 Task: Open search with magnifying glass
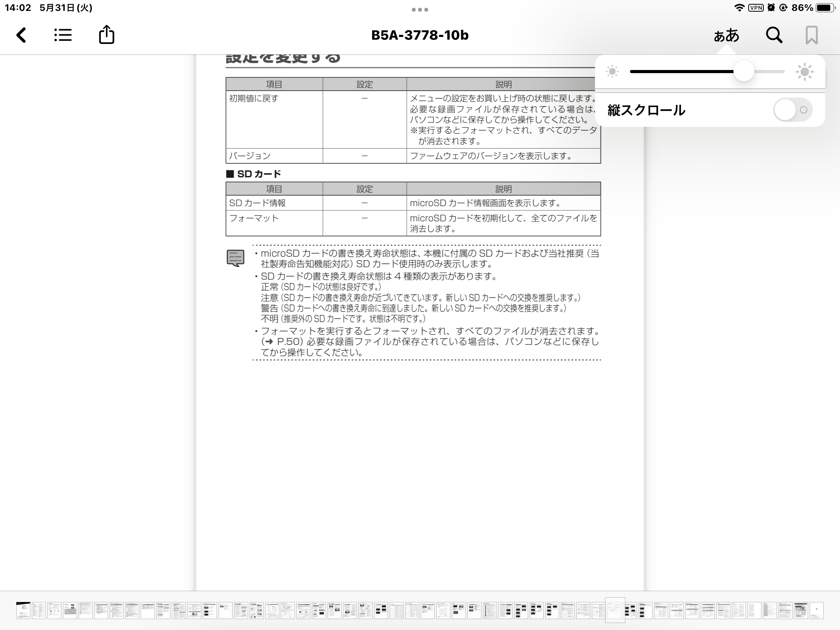coord(774,35)
